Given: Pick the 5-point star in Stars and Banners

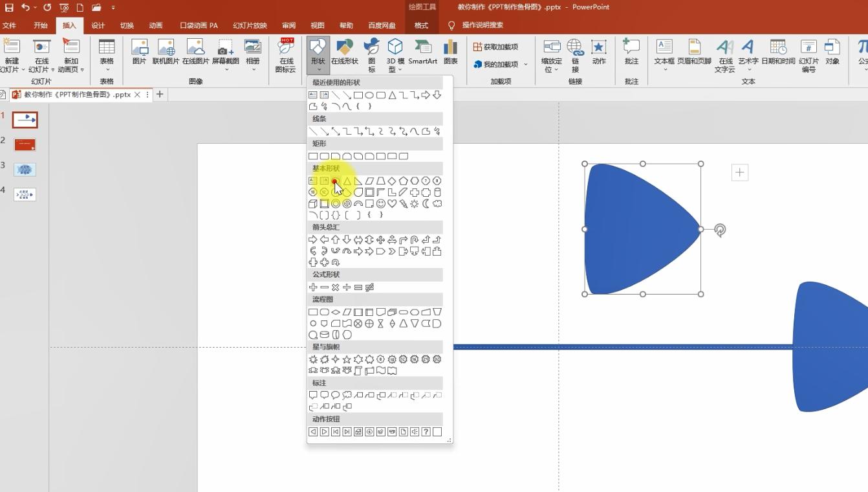Looking at the screenshot, I should coord(347,359).
